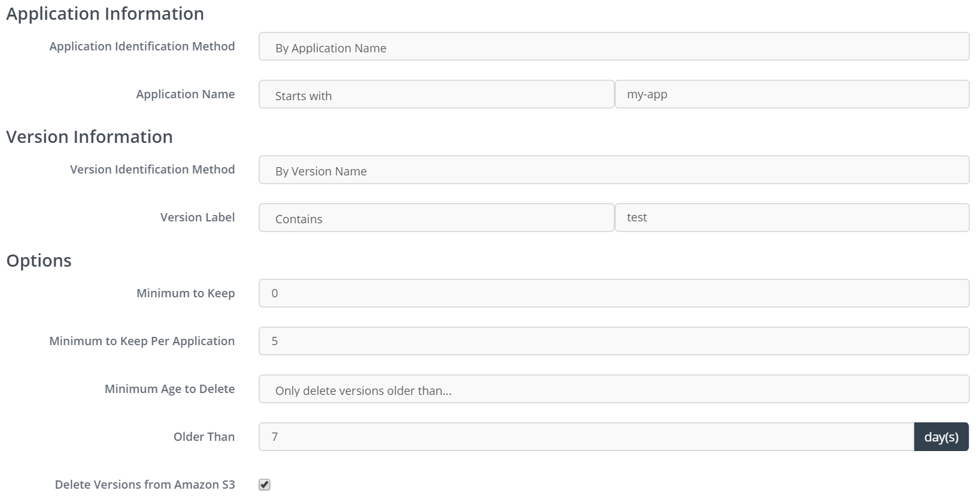Click the Version Information section heading
The image size is (980, 504).
click(89, 137)
